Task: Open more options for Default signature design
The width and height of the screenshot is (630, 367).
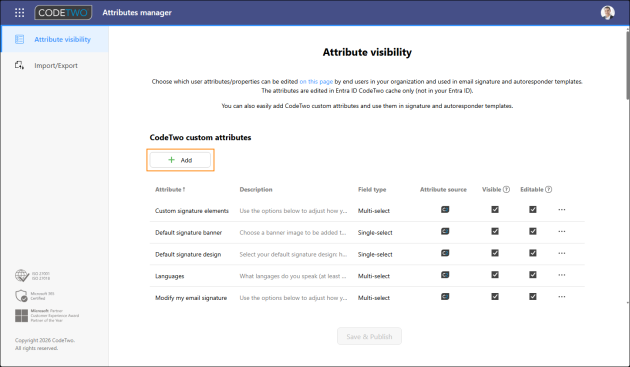Action: coord(562,253)
